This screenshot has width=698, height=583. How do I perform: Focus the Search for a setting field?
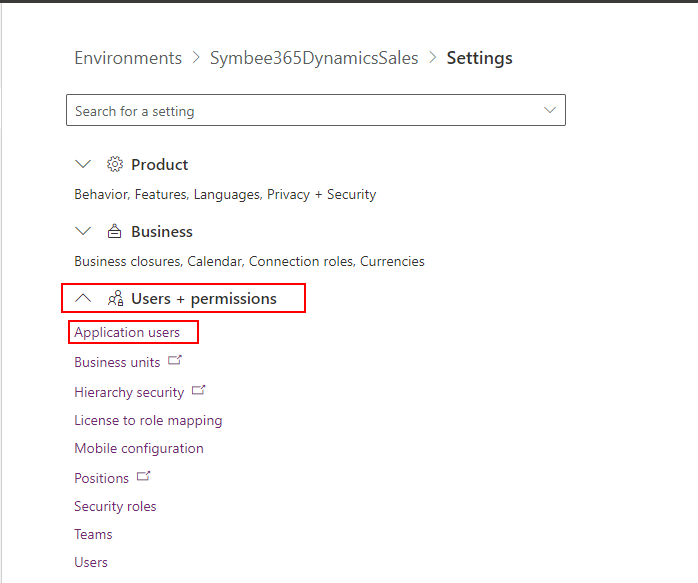click(316, 110)
